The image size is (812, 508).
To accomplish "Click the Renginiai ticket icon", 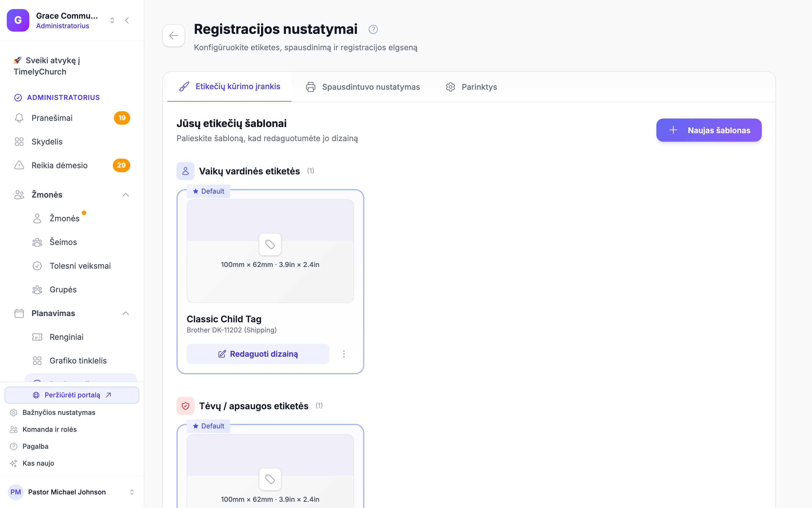I will [37, 337].
